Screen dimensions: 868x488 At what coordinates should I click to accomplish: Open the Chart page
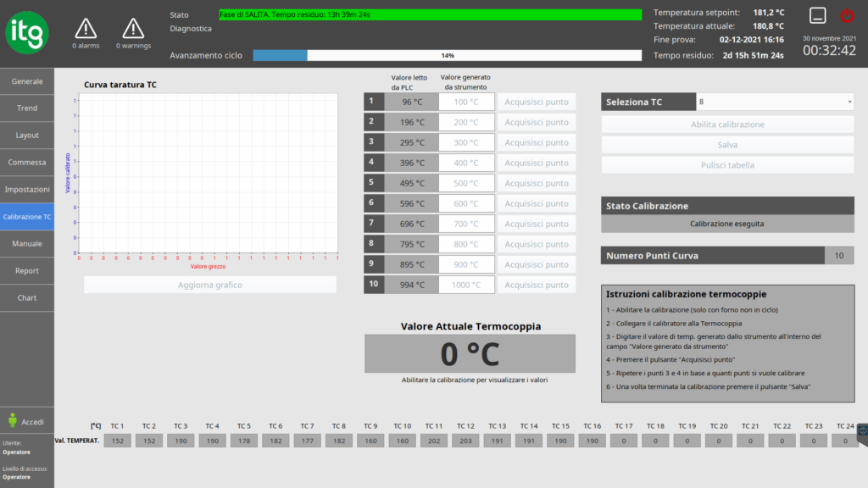point(27,297)
